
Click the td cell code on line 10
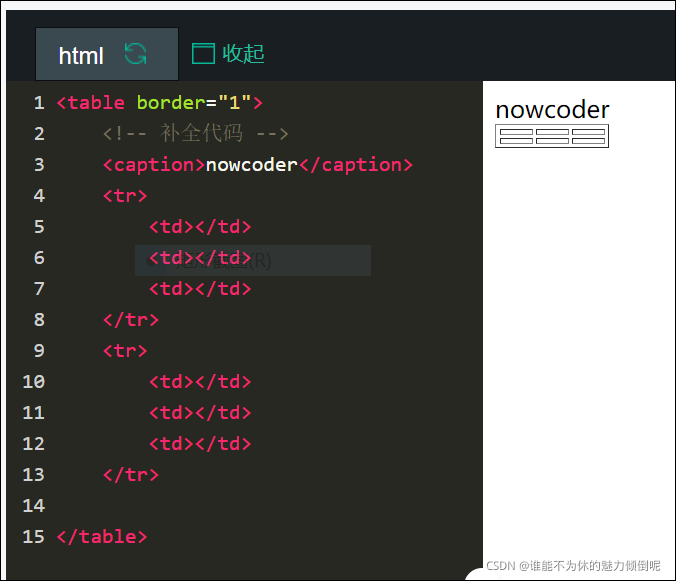click(200, 382)
